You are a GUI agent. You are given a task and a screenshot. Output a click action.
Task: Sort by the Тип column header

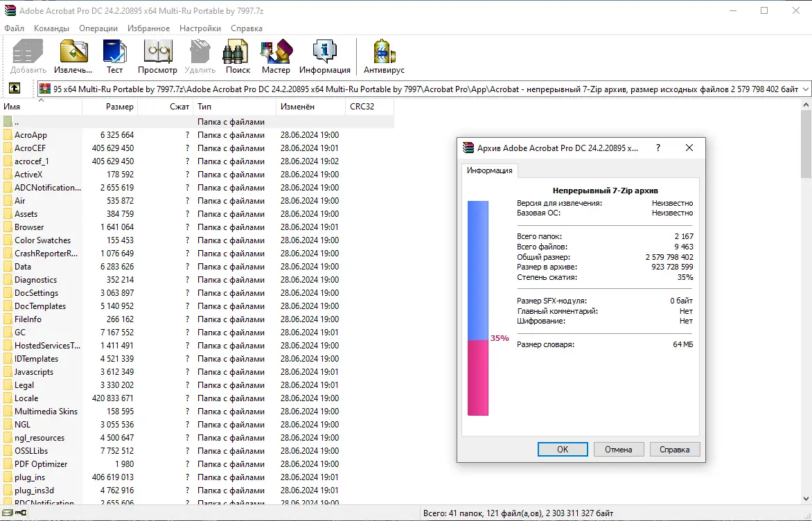(x=235, y=106)
